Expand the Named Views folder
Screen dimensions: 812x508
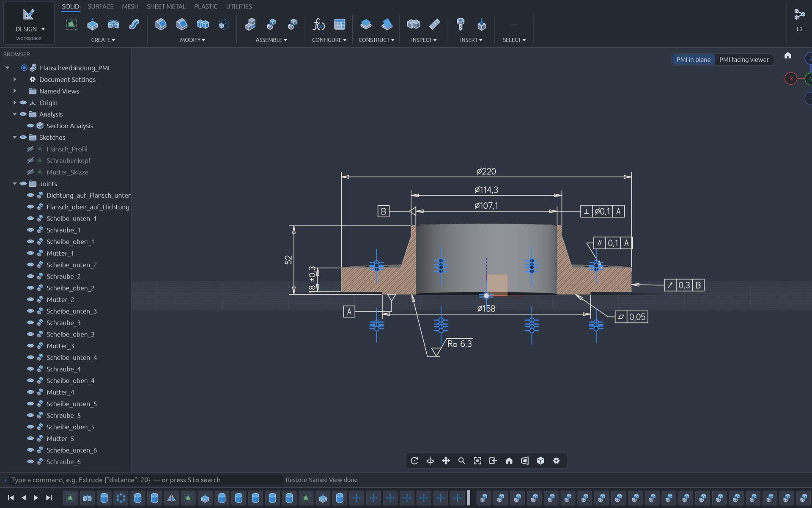click(x=15, y=91)
